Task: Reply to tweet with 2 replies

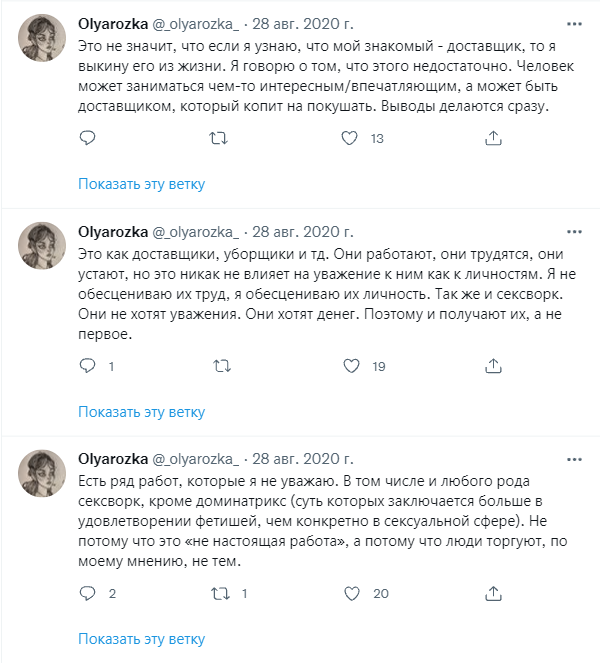Action: click(x=87, y=594)
